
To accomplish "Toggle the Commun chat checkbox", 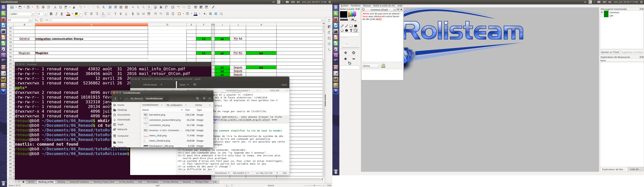I will point(602,12).
